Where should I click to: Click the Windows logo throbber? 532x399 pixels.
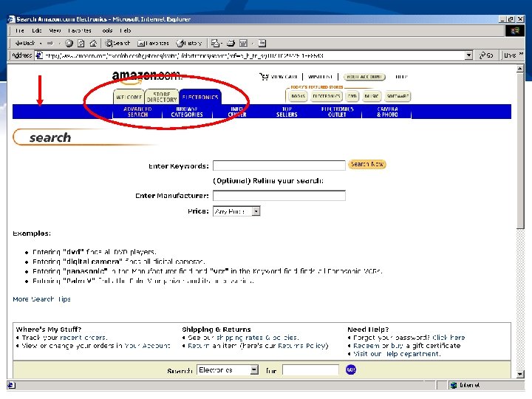tap(514, 31)
